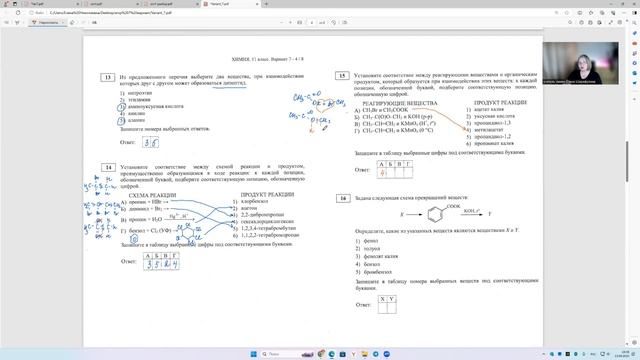
Task: Open the Draw tool options dropdown arrow
Action: [x=63, y=22]
